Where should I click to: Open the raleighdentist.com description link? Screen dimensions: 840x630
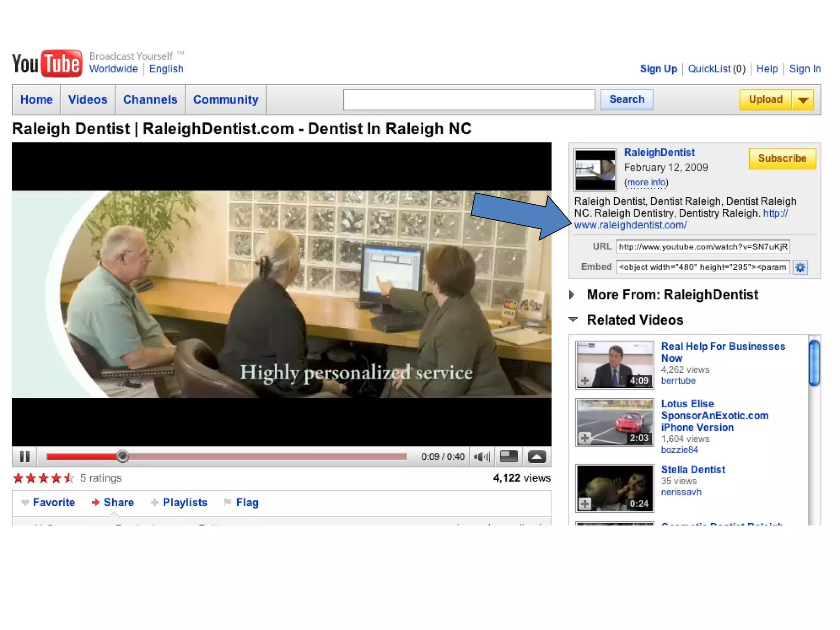tap(630, 225)
